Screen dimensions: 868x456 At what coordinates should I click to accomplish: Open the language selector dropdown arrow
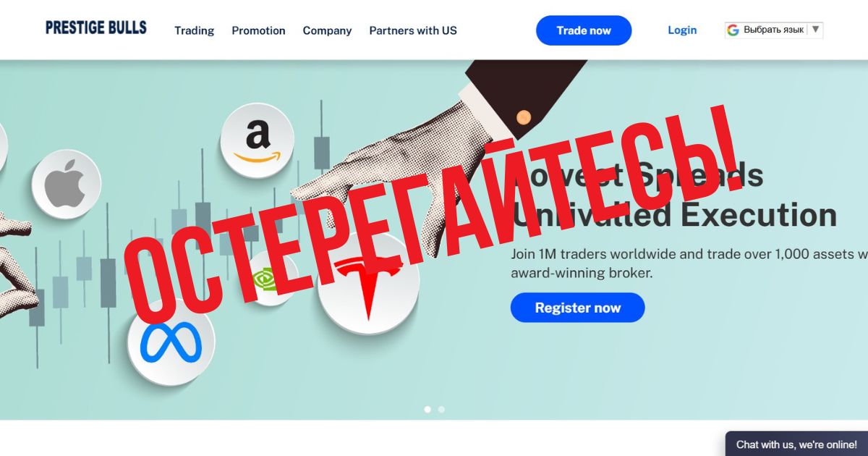tap(815, 30)
